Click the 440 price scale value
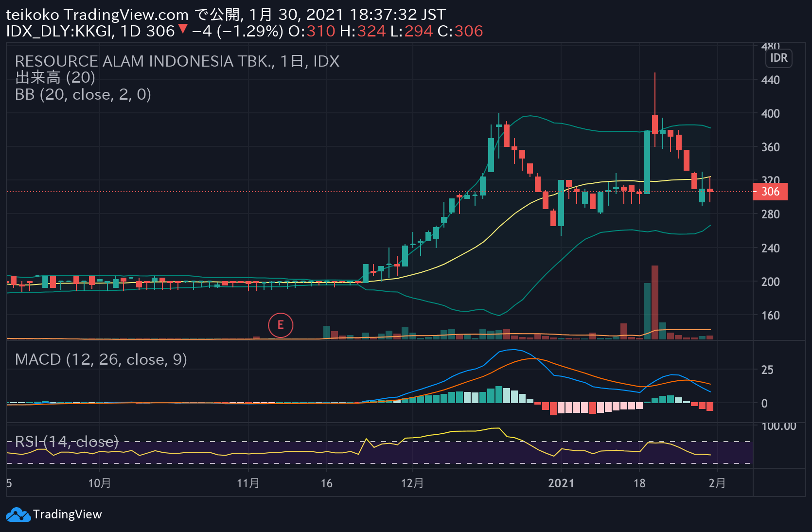 770,80
